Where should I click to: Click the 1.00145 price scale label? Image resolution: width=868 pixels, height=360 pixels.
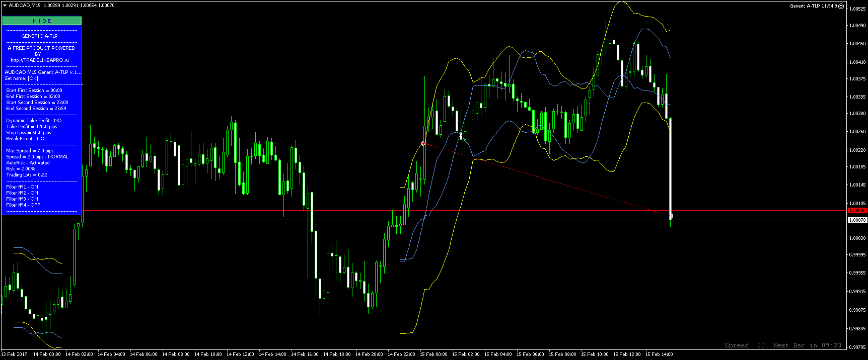click(x=857, y=185)
